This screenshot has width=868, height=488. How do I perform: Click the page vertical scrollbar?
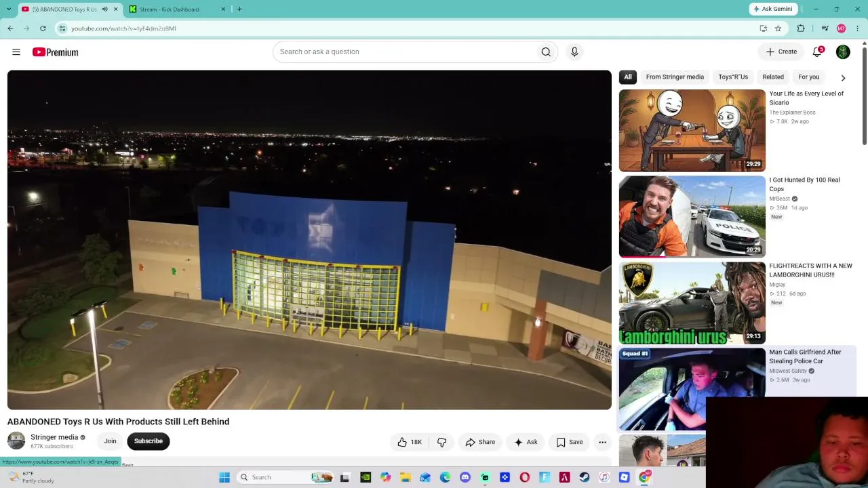coord(865,95)
